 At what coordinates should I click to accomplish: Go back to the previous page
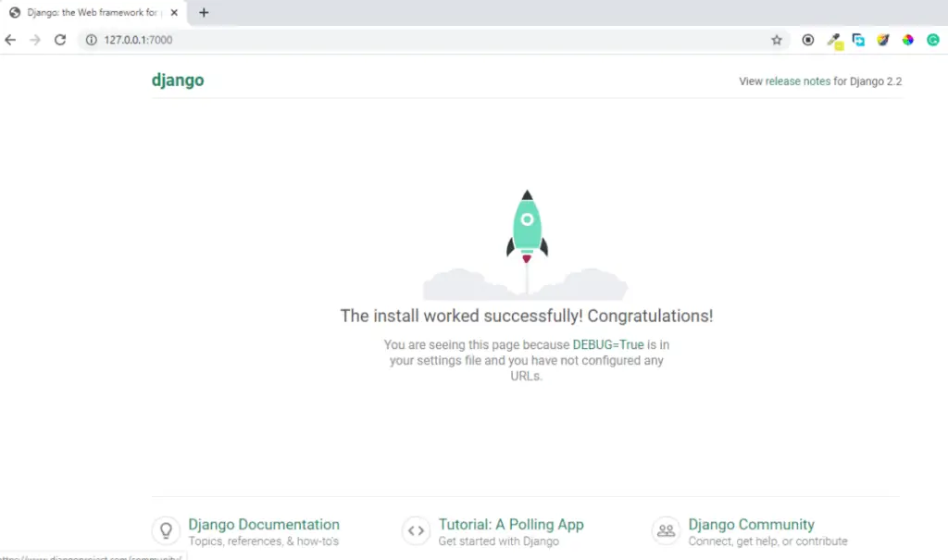[x=10, y=40]
